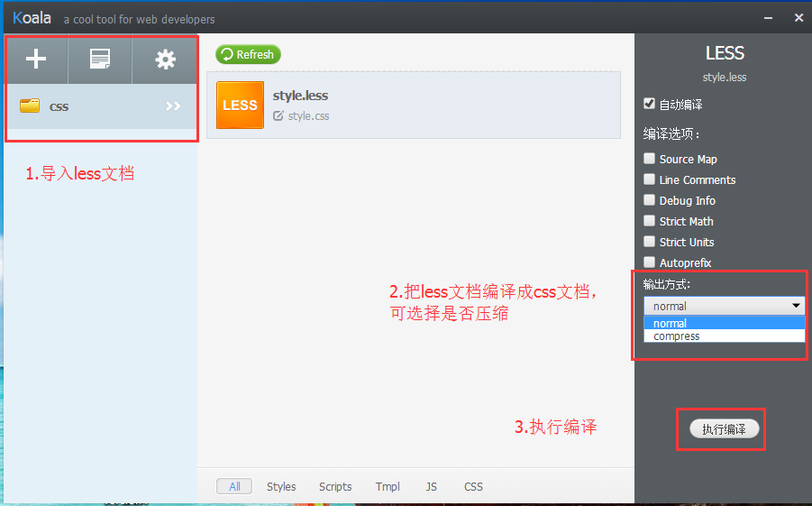Check the Debug Info option
812x506 pixels.
coord(649,199)
